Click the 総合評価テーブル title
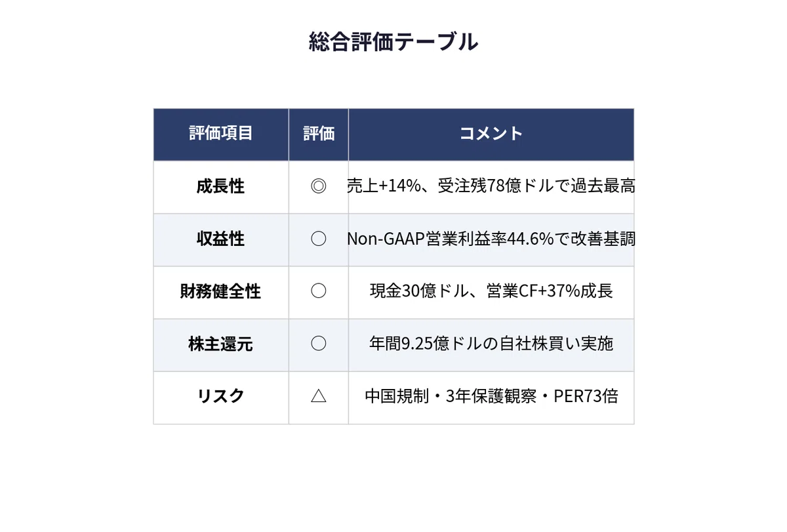This screenshot has height=532, width=787. (x=393, y=42)
